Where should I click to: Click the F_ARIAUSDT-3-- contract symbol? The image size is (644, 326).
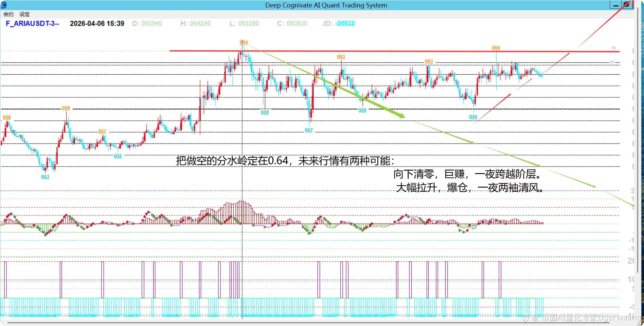[33, 23]
